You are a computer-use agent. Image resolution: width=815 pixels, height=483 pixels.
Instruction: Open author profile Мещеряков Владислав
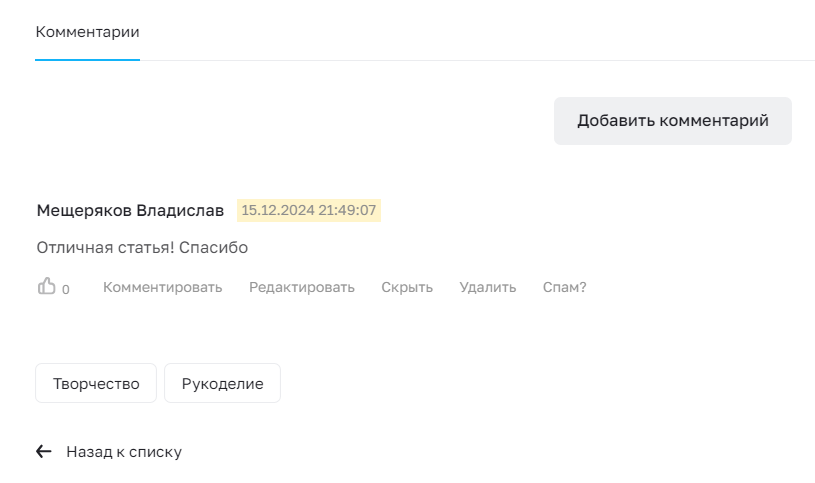[x=130, y=211]
